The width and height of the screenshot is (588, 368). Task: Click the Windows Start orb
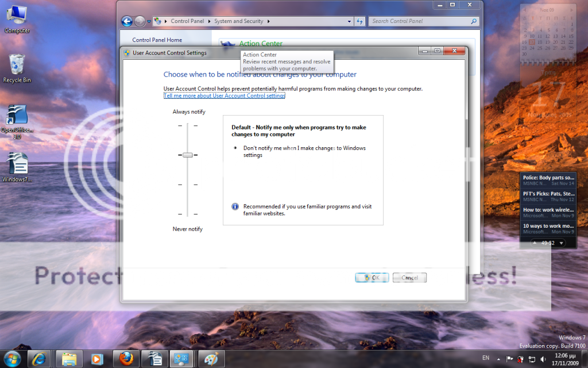point(12,359)
